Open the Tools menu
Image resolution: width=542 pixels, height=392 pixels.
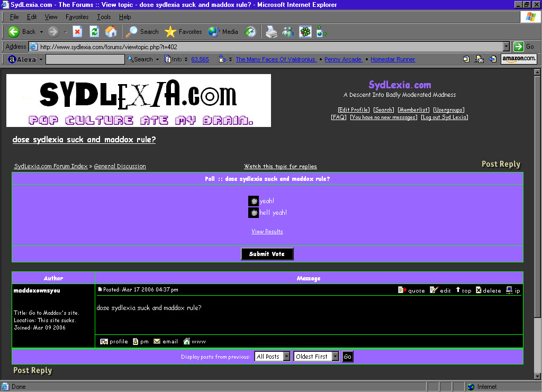coord(104,17)
